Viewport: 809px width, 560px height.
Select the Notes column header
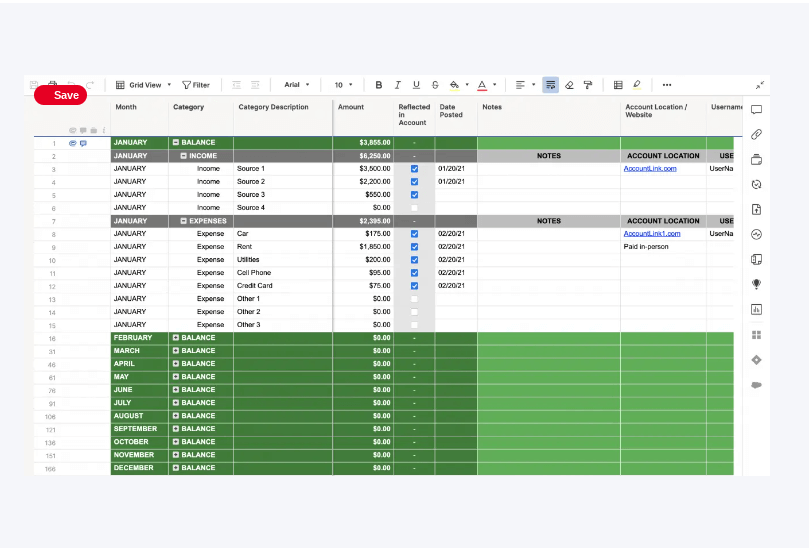[549, 117]
